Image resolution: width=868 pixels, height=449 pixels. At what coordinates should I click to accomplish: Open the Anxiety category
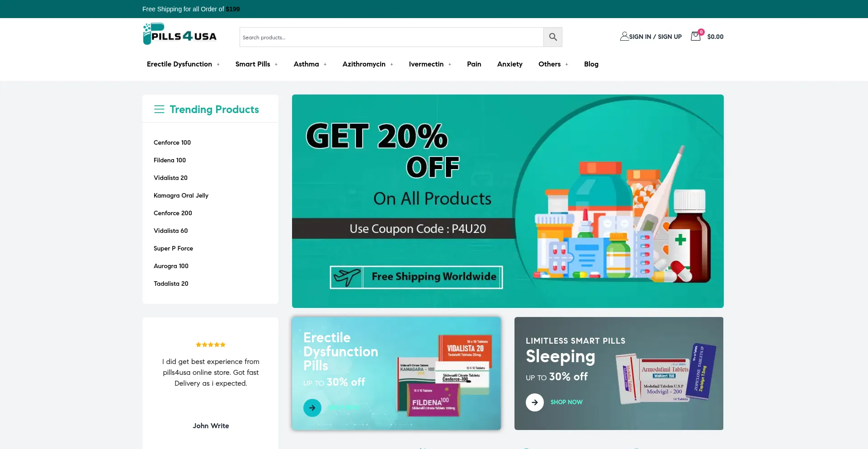tap(509, 64)
